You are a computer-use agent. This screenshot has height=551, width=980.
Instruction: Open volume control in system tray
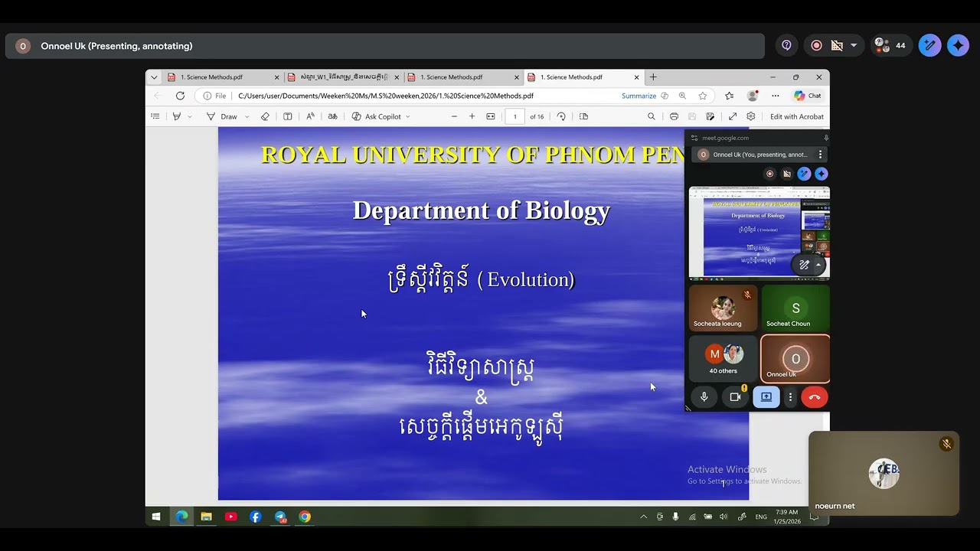point(724,517)
